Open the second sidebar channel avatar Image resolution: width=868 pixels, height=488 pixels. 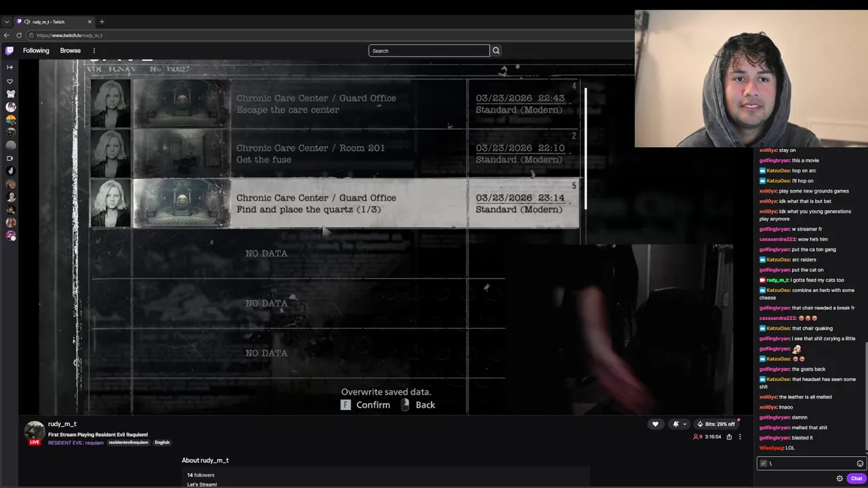(9, 107)
